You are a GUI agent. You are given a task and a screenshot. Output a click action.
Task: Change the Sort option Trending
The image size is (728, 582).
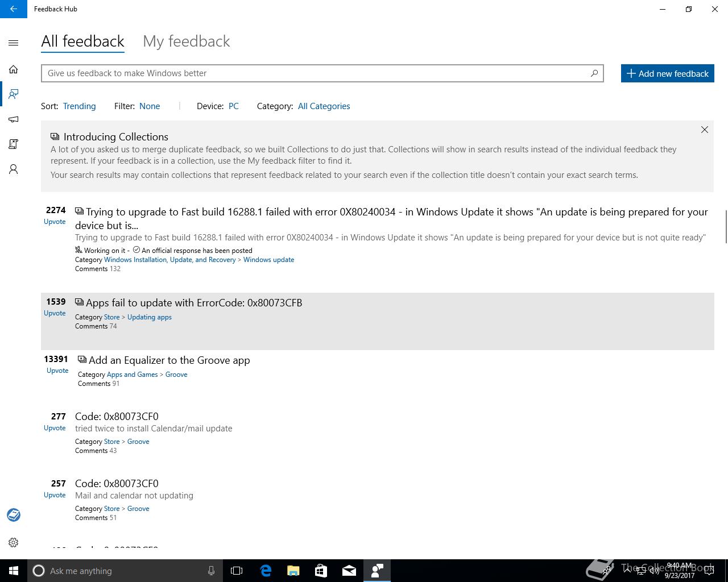pos(79,106)
